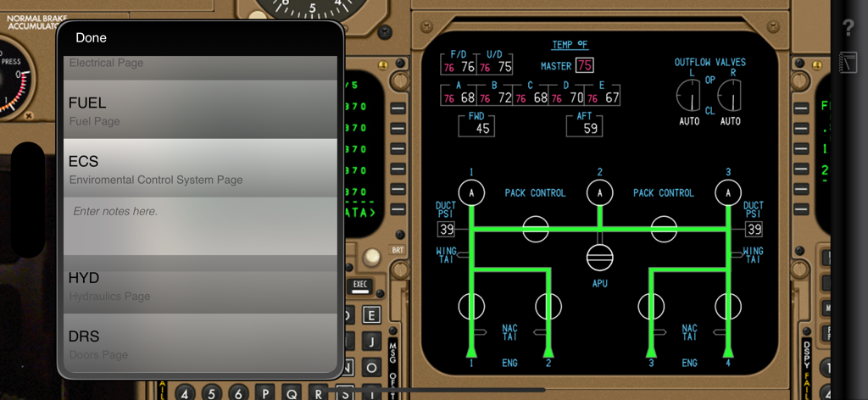Open the DRS Doors page entry

pyautogui.click(x=200, y=343)
